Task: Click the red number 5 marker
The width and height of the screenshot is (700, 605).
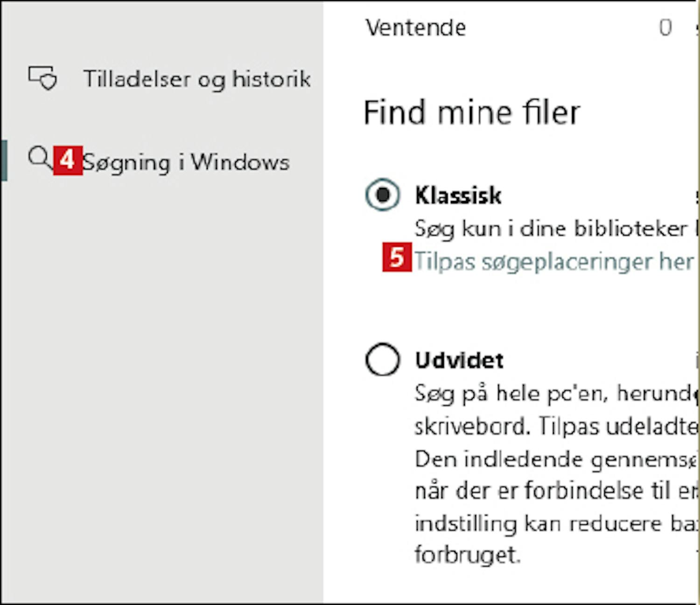Action: click(x=397, y=257)
